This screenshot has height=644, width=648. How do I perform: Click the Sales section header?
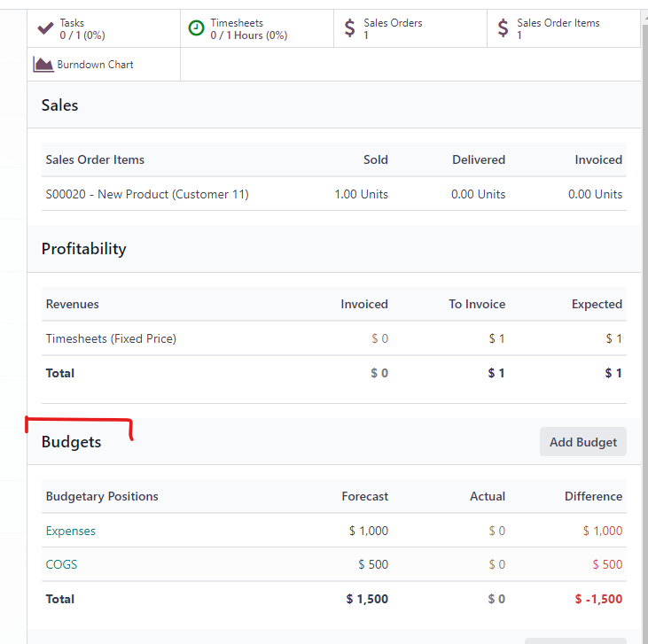pyautogui.click(x=60, y=105)
